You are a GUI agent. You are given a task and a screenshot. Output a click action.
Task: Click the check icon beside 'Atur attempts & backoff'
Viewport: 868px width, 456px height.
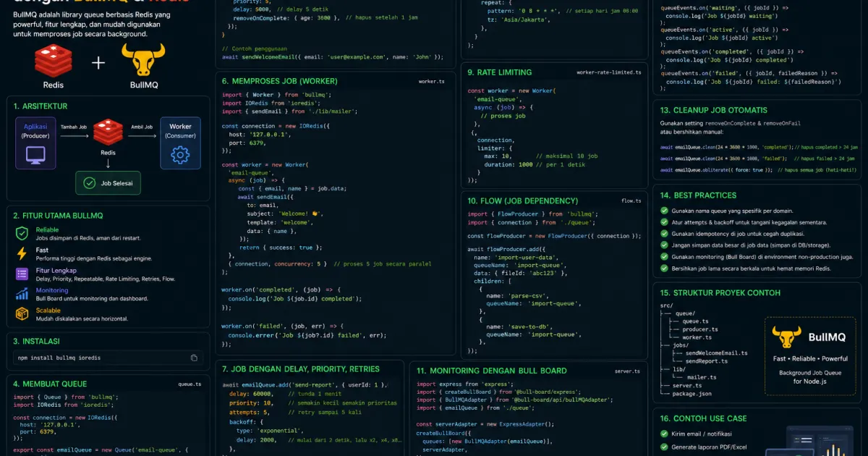click(665, 222)
